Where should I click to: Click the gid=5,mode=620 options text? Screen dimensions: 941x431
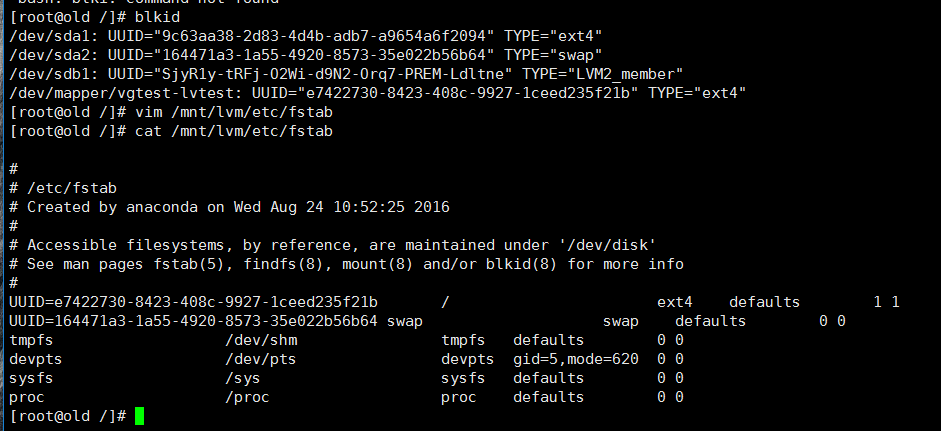tap(576, 360)
